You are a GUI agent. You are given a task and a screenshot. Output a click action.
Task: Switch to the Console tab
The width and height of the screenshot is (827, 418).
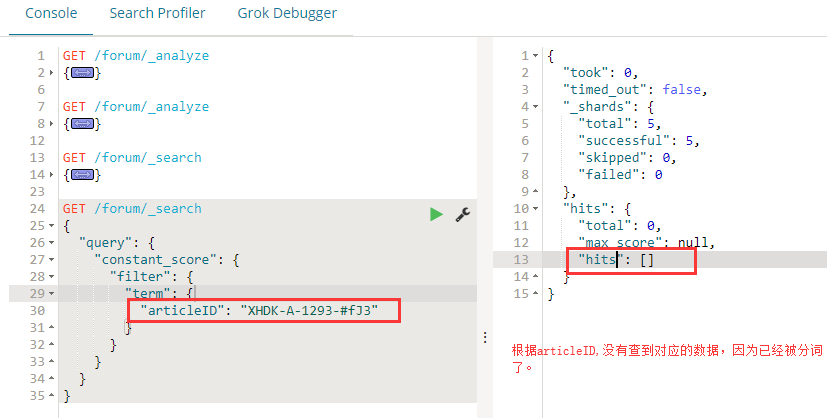51,13
